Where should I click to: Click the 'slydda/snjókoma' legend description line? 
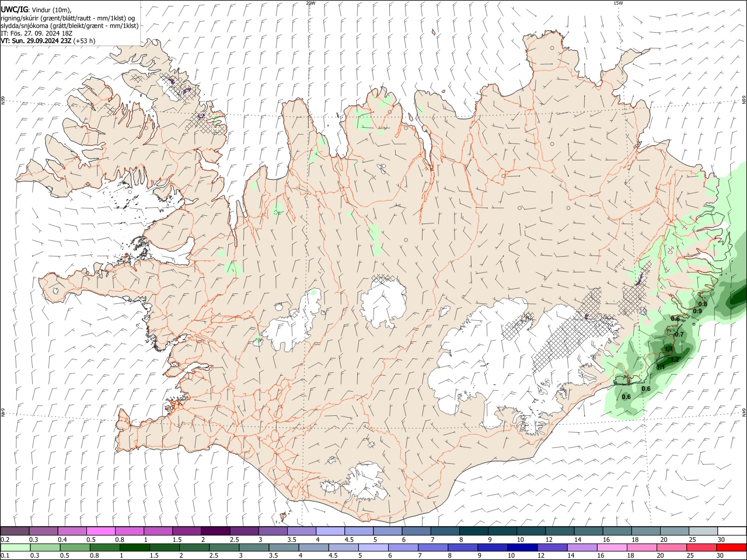click(69, 26)
